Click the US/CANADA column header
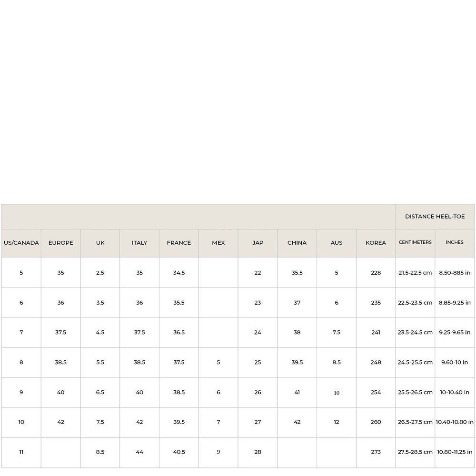476x476 pixels. (21, 243)
